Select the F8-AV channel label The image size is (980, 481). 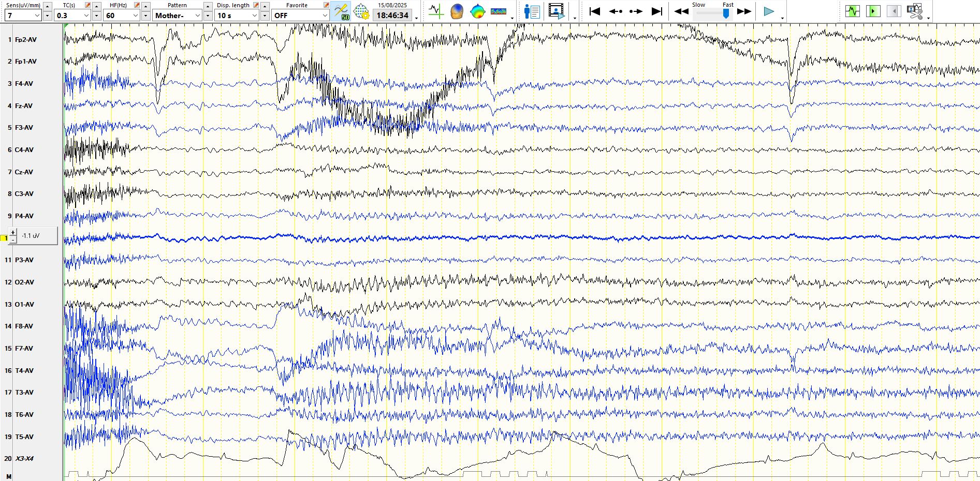24,326
